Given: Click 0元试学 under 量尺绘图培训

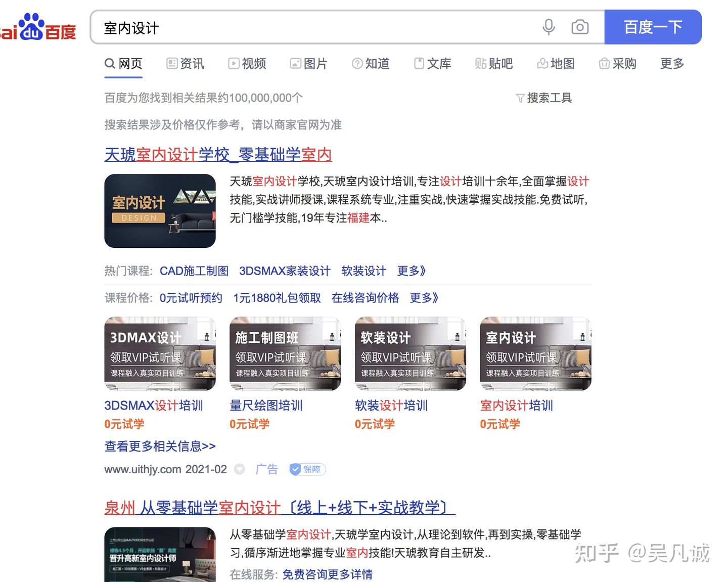Looking at the screenshot, I should 250,424.
